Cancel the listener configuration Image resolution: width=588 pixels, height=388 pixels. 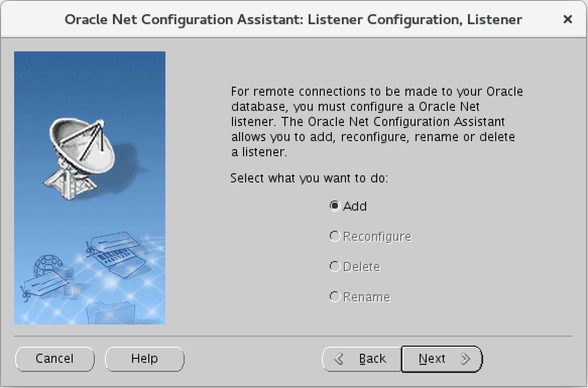point(55,359)
